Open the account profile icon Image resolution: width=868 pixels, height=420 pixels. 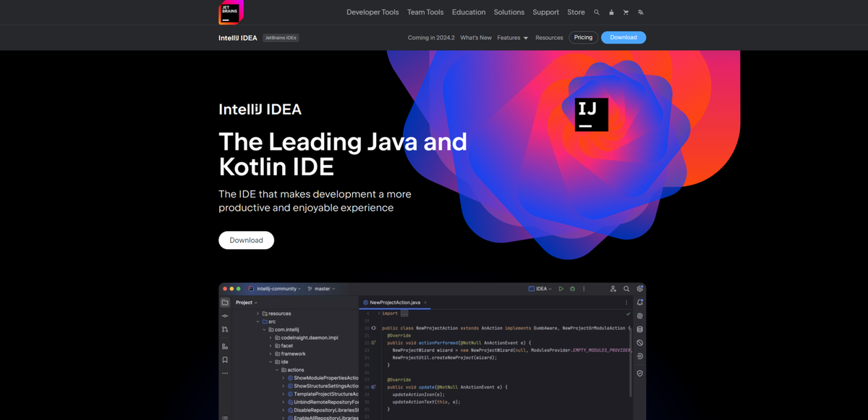(611, 12)
